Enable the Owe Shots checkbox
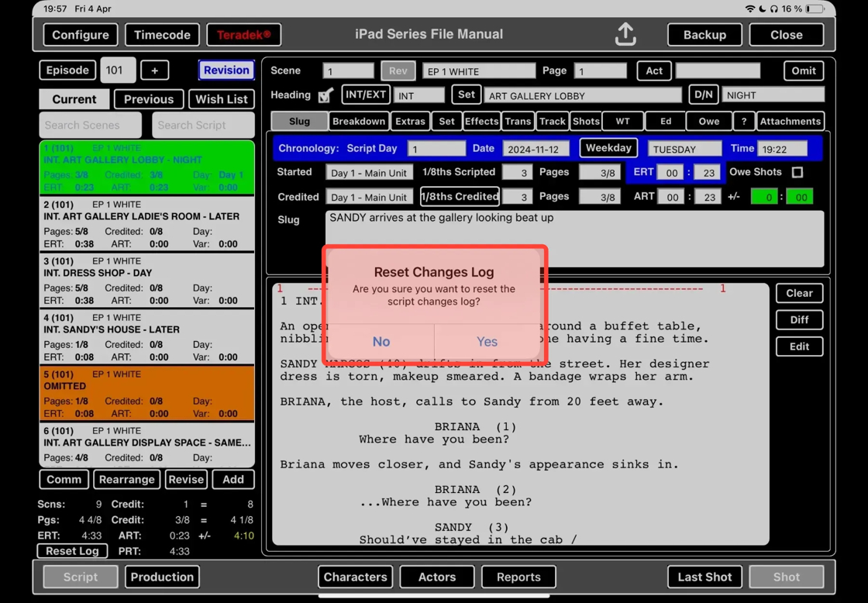The width and height of the screenshot is (868, 603). pos(797,172)
